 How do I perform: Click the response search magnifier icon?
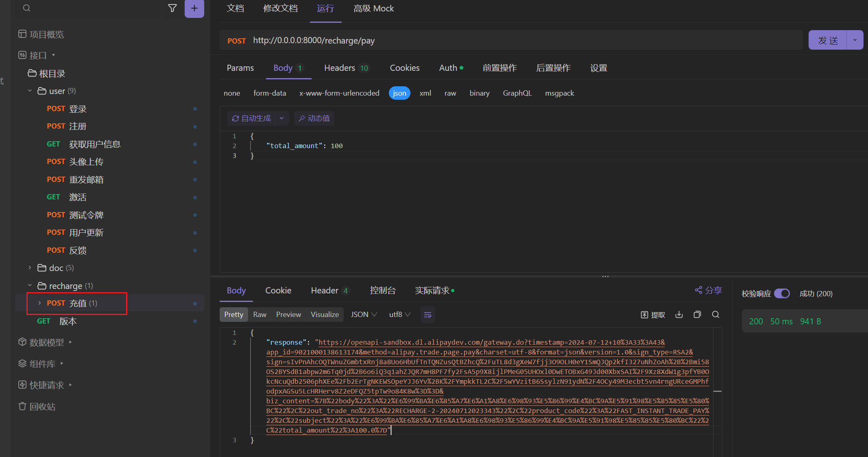pos(715,315)
